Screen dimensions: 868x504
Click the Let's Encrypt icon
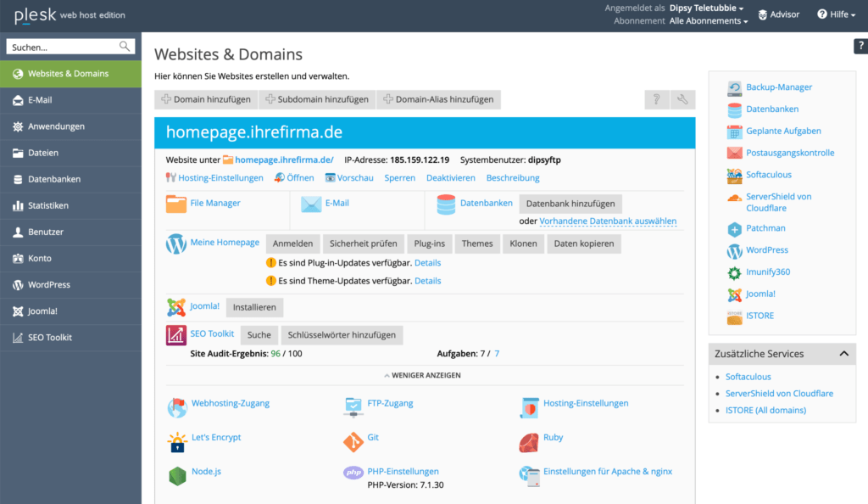pos(176,441)
